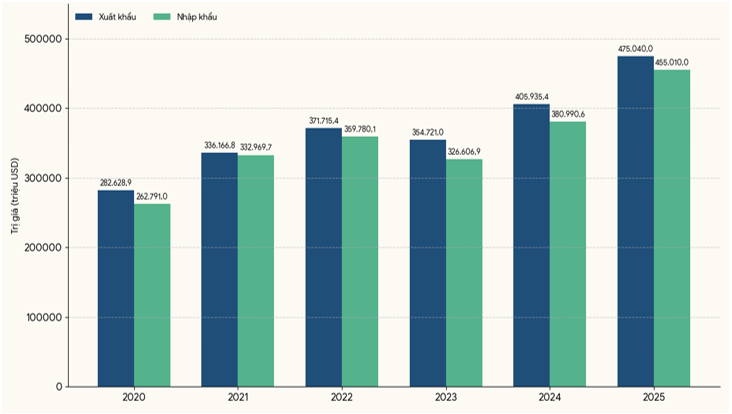The width and height of the screenshot is (732, 414).
Task: Toggle the Nhập khẩu legend label
Action: coord(197,17)
